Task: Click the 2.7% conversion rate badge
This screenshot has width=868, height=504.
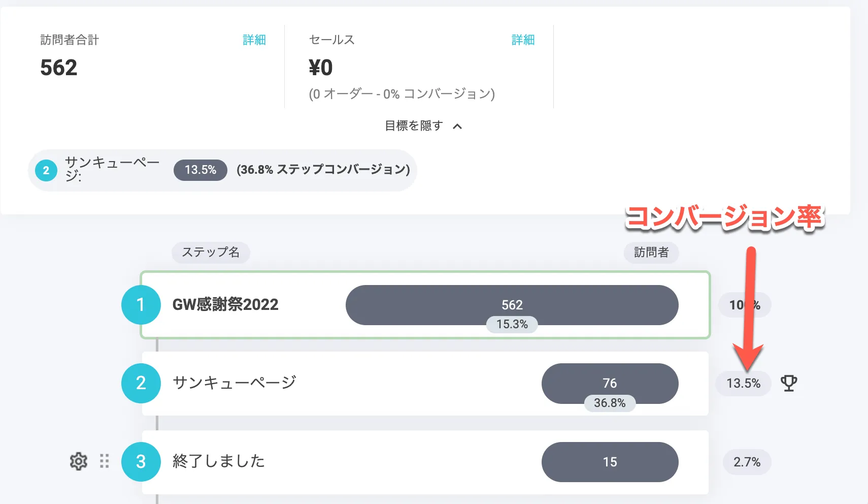Action: click(747, 462)
